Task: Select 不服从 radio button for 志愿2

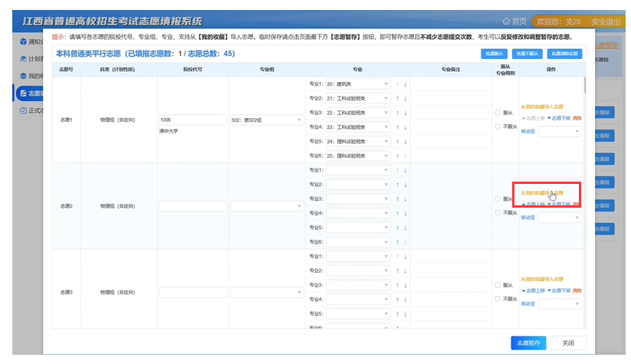Action: (498, 212)
